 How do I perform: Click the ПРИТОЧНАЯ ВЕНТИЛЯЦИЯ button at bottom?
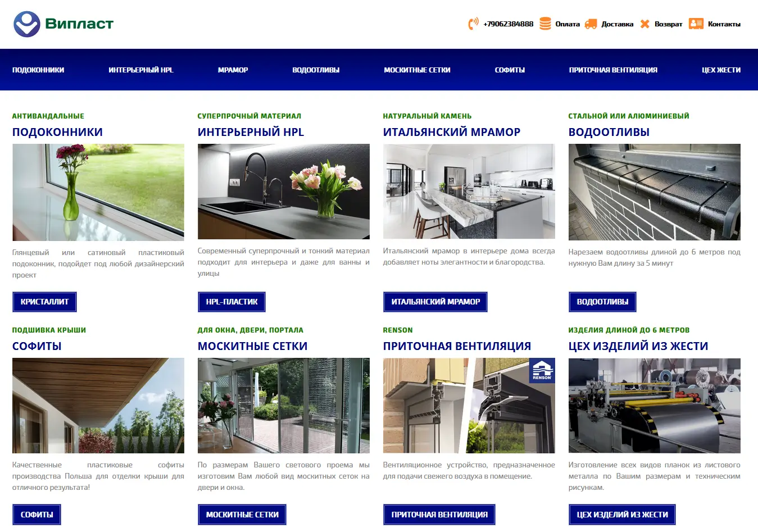pyautogui.click(x=439, y=515)
